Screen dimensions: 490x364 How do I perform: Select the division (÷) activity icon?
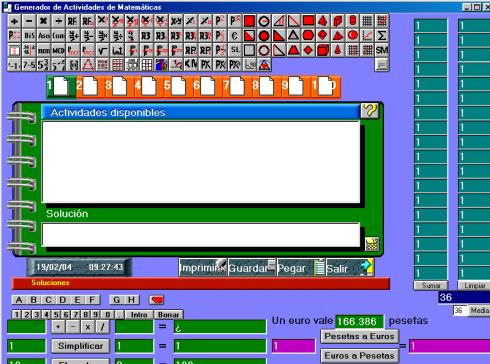pyautogui.click(x=58, y=21)
